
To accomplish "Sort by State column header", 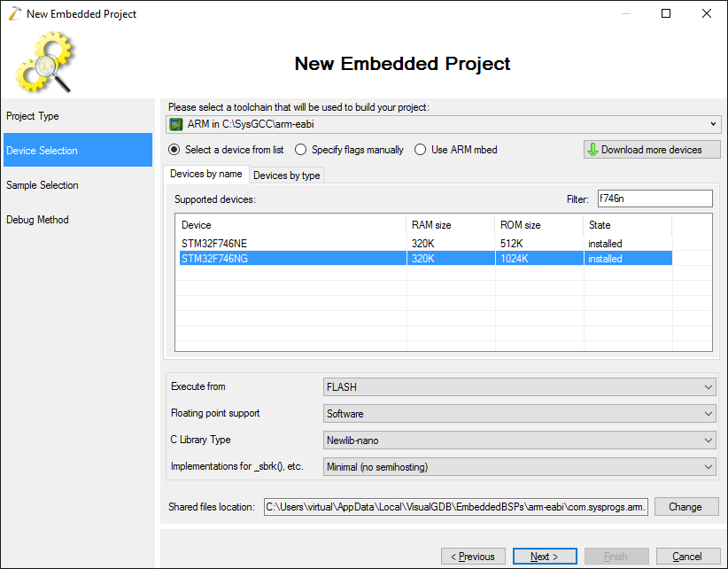I will tap(627, 225).
